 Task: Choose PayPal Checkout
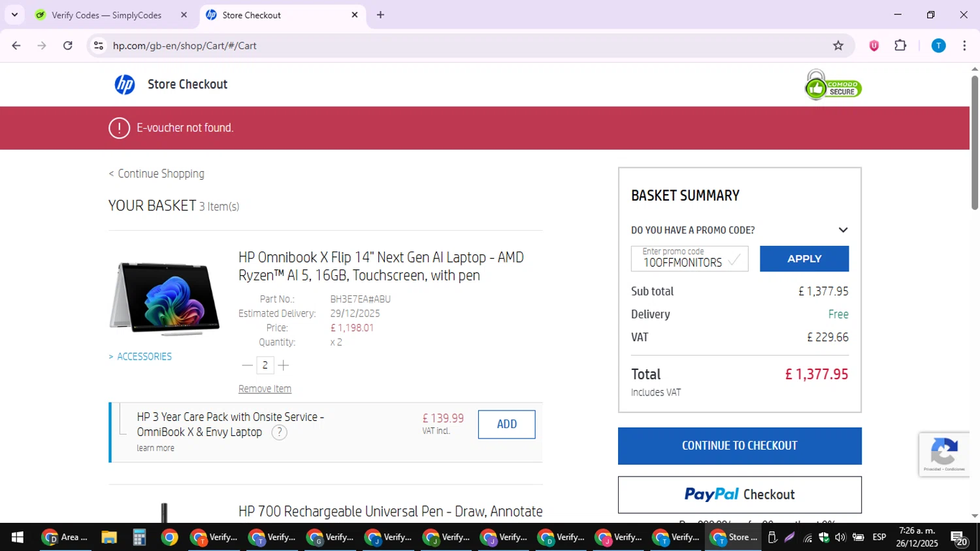click(x=740, y=495)
